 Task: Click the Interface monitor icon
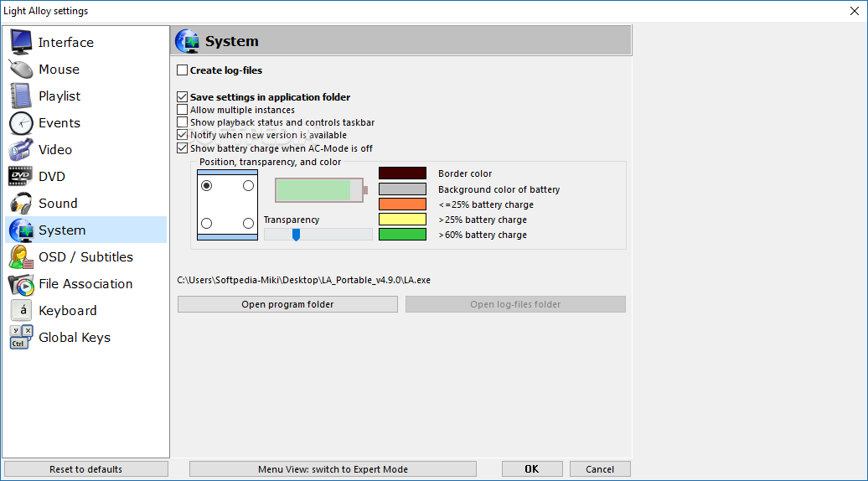click(21, 42)
